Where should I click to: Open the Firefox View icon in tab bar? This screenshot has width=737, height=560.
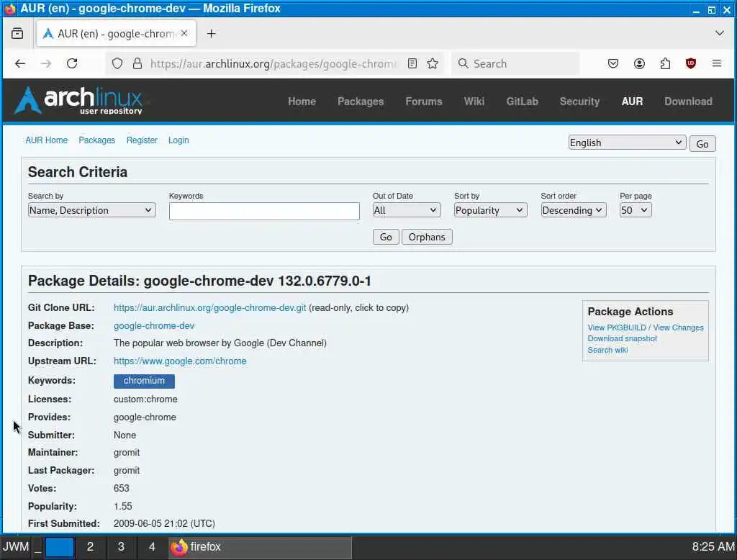17,33
